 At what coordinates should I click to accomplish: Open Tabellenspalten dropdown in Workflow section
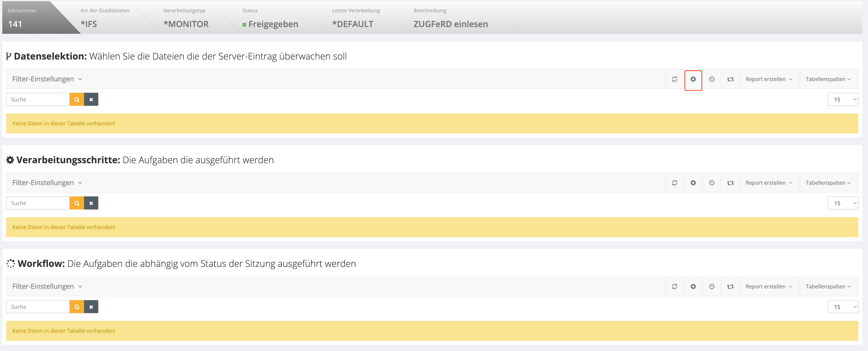pos(827,286)
